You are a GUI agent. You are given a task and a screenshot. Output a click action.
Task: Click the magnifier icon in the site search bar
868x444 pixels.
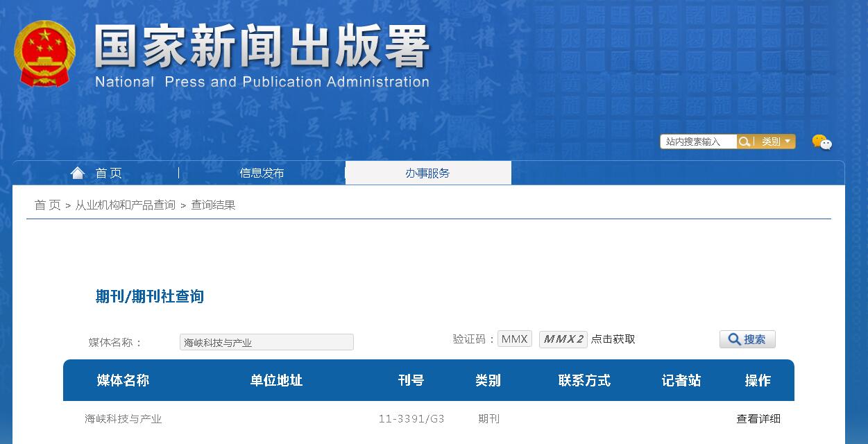click(744, 142)
